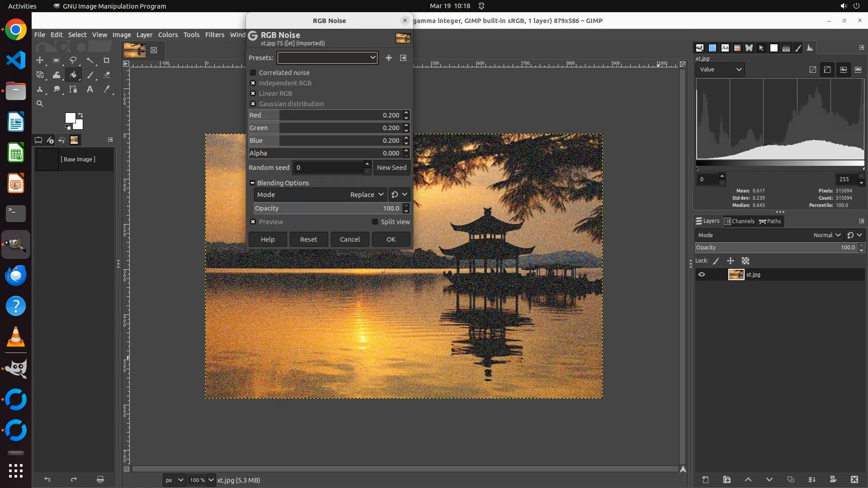Select the Crop tool
This screenshot has height=488, width=868.
pos(107,60)
